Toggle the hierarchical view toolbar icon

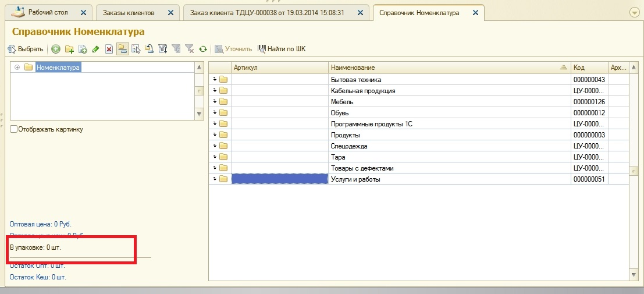point(122,49)
